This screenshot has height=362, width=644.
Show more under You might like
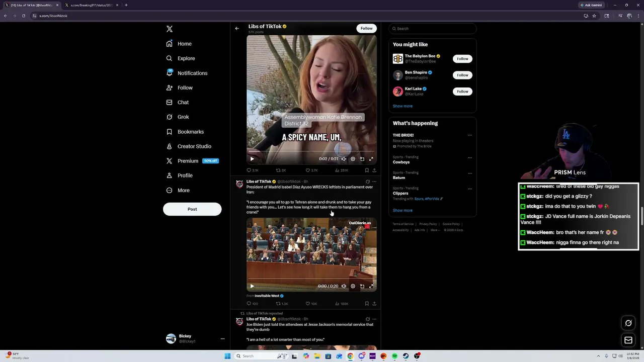403,106
